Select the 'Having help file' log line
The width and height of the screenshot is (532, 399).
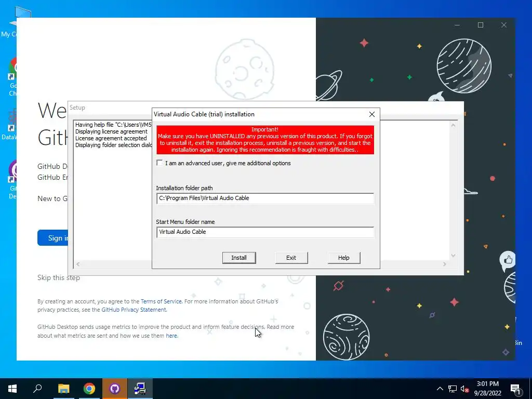pyautogui.click(x=113, y=125)
